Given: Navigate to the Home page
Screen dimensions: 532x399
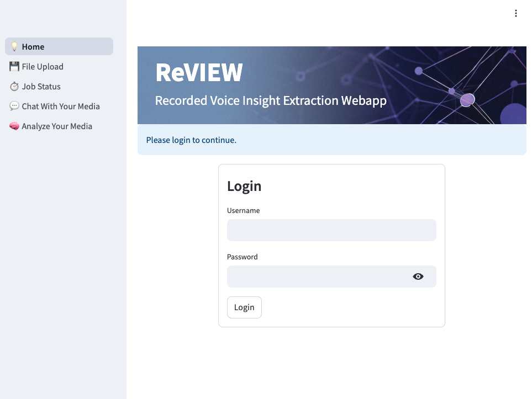Looking at the screenshot, I should point(33,46).
